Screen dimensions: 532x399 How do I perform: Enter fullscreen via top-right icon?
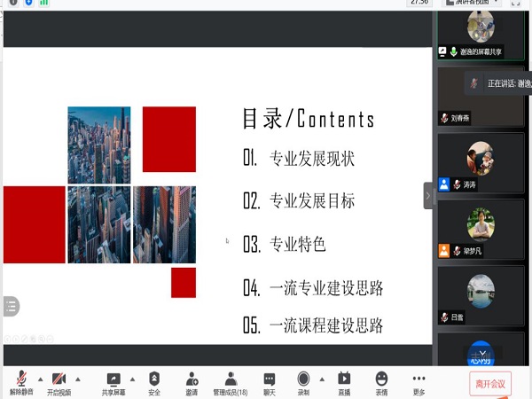(x=515, y=3)
